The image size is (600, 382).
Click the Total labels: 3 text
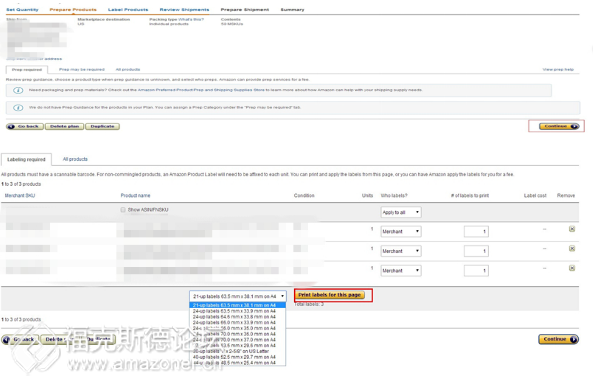tap(309, 304)
